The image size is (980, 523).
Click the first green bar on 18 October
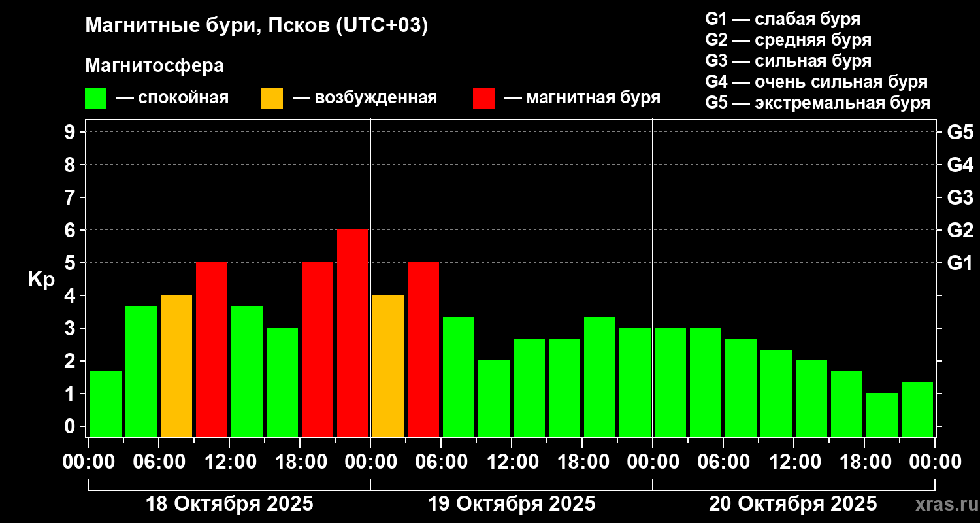coord(106,403)
